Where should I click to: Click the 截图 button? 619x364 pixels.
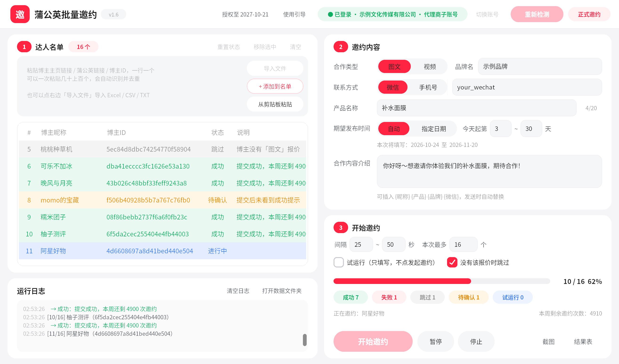(548, 341)
